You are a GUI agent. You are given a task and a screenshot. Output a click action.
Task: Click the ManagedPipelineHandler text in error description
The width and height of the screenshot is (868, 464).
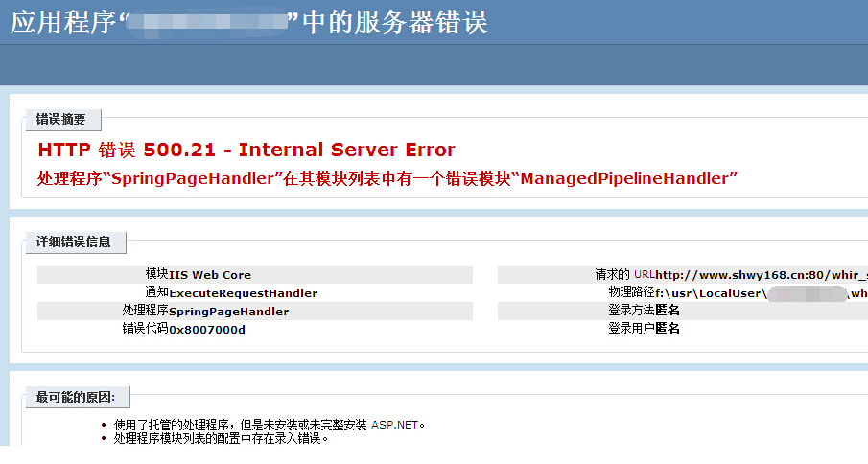(x=628, y=178)
